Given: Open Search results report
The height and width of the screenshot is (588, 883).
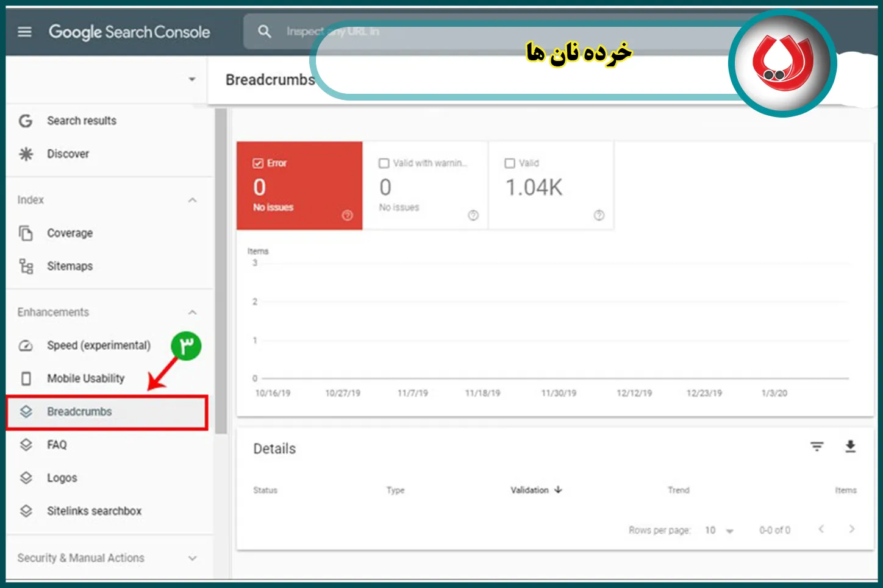Looking at the screenshot, I should 82,121.
